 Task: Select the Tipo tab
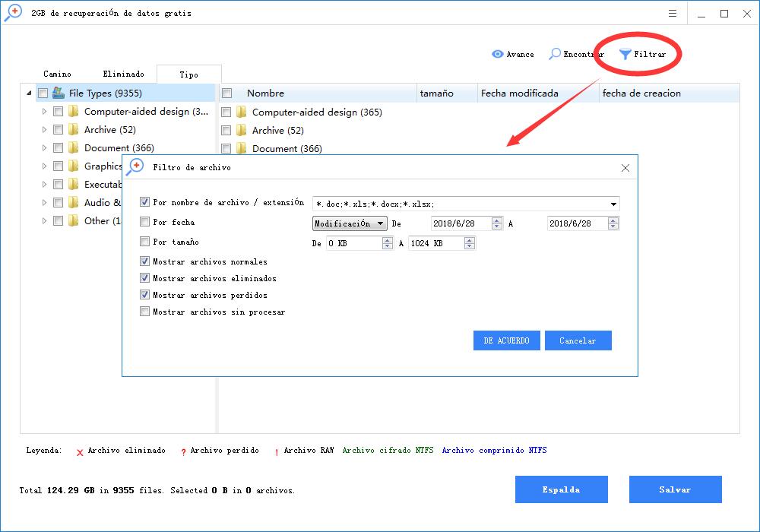189,74
